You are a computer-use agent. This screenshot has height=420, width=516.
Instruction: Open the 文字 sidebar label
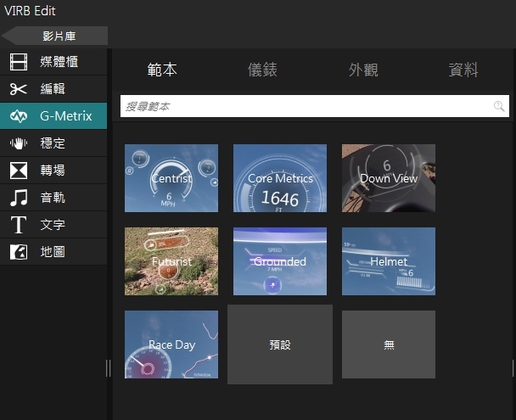click(x=53, y=225)
